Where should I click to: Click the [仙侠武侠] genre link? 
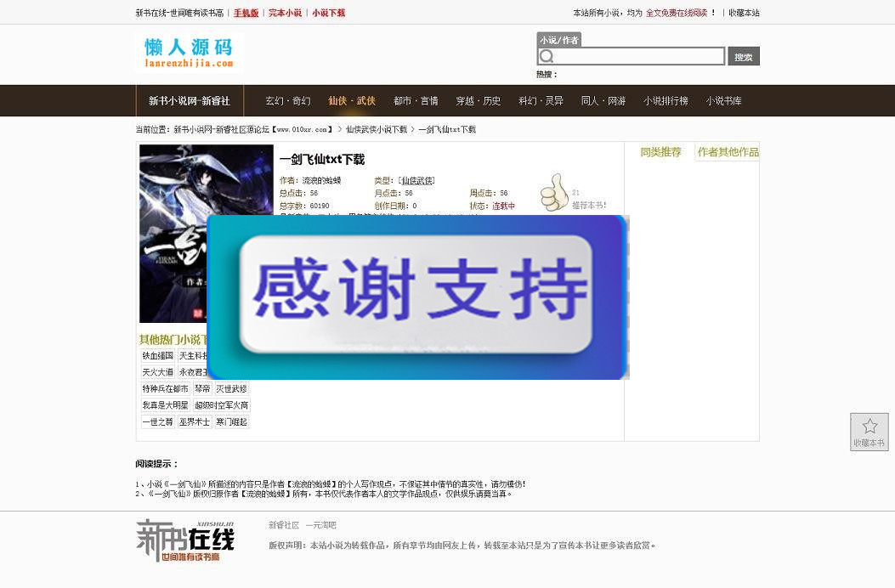(416, 180)
